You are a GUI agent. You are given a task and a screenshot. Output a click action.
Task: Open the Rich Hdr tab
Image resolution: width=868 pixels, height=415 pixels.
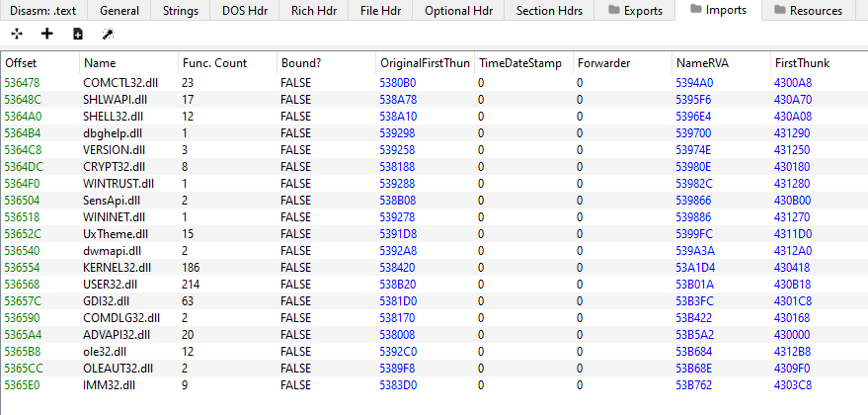click(x=313, y=11)
